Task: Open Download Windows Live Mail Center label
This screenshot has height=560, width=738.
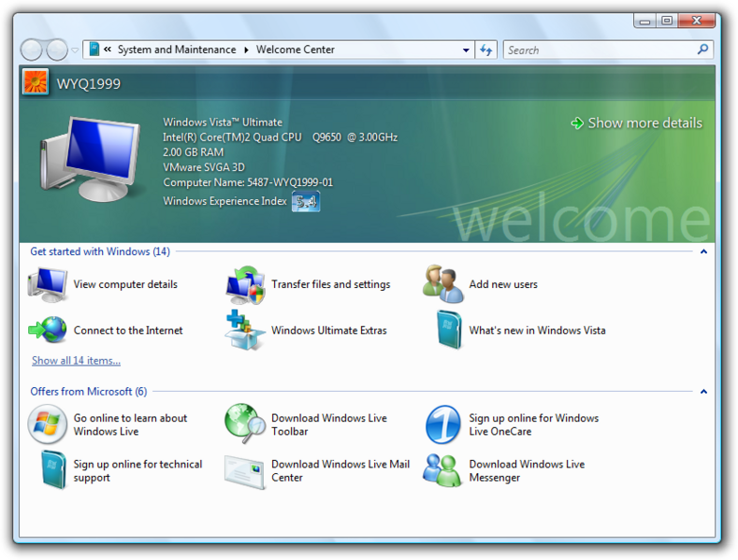Action: coord(340,470)
